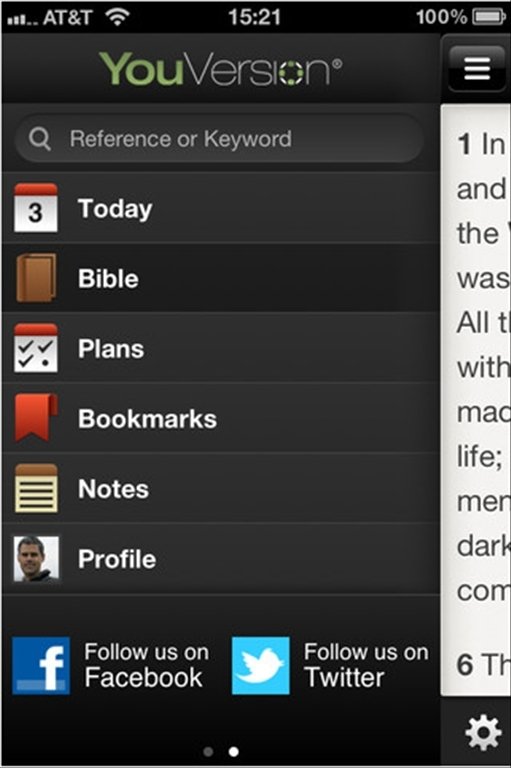Click the yellow Notes notepad icon
This screenshot has height=768, width=511.
pos(36,488)
